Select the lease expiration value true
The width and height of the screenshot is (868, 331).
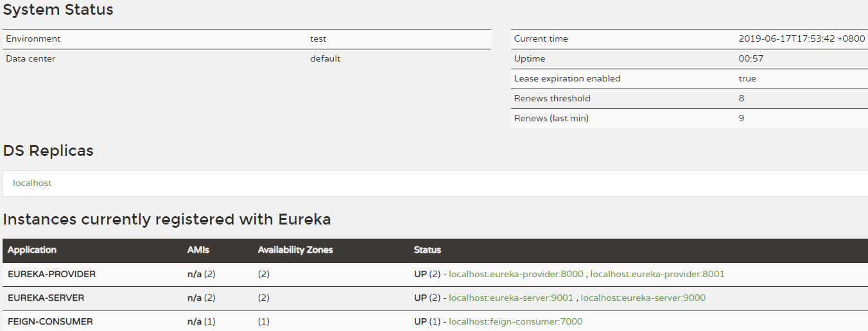pyautogui.click(x=747, y=79)
